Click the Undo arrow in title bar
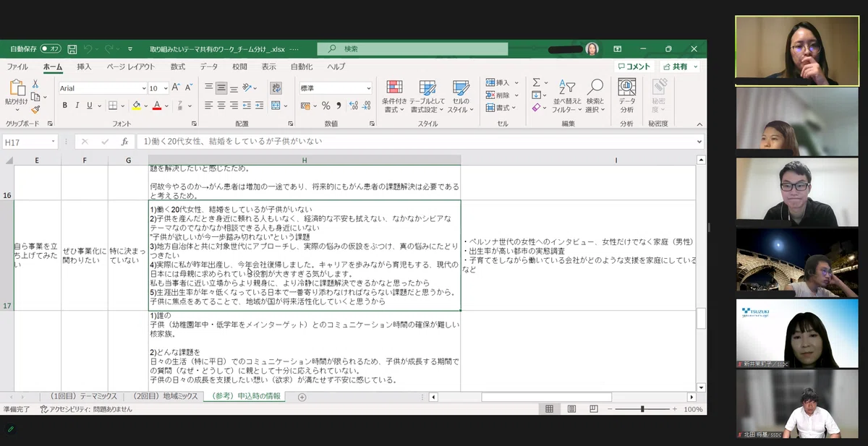The width and height of the screenshot is (868, 446). tap(88, 49)
